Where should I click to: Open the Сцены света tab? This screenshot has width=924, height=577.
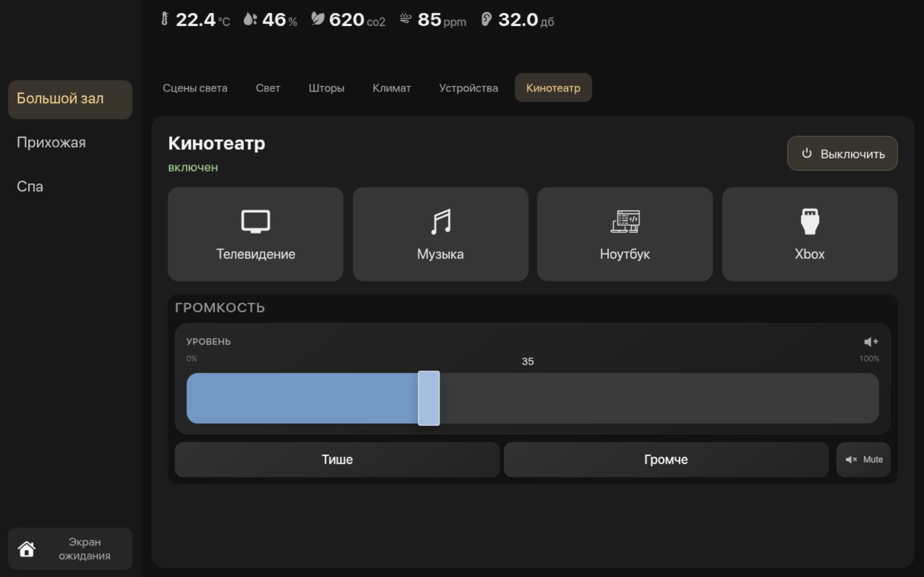coord(195,88)
